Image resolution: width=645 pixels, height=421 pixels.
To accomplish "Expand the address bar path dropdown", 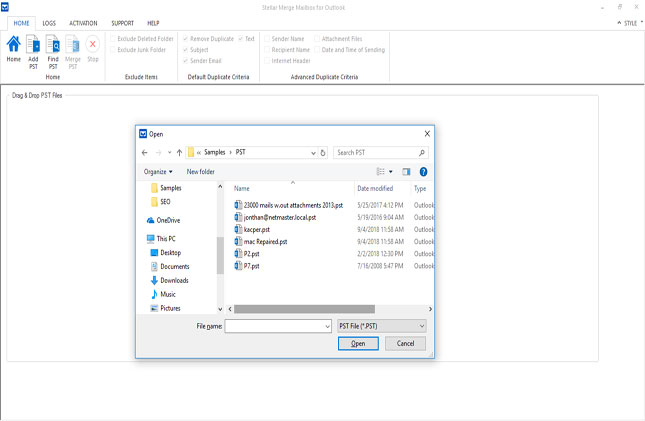I will [313, 153].
